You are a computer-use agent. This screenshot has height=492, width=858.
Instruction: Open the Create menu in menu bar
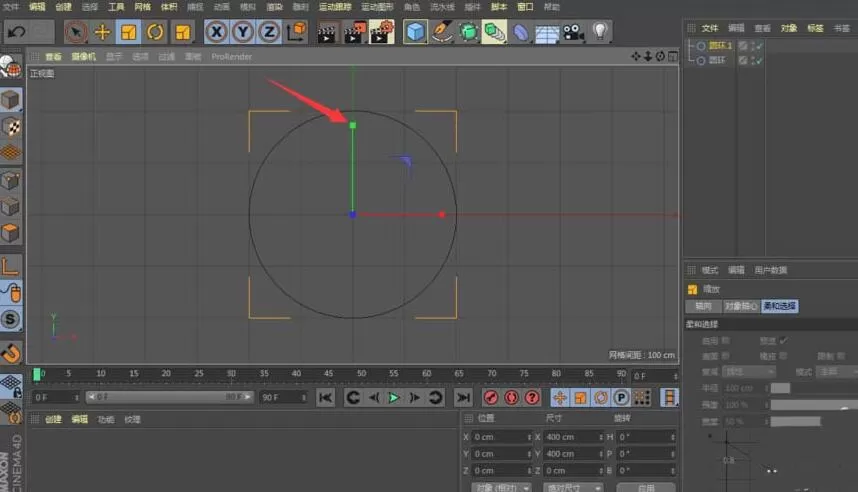coord(63,7)
